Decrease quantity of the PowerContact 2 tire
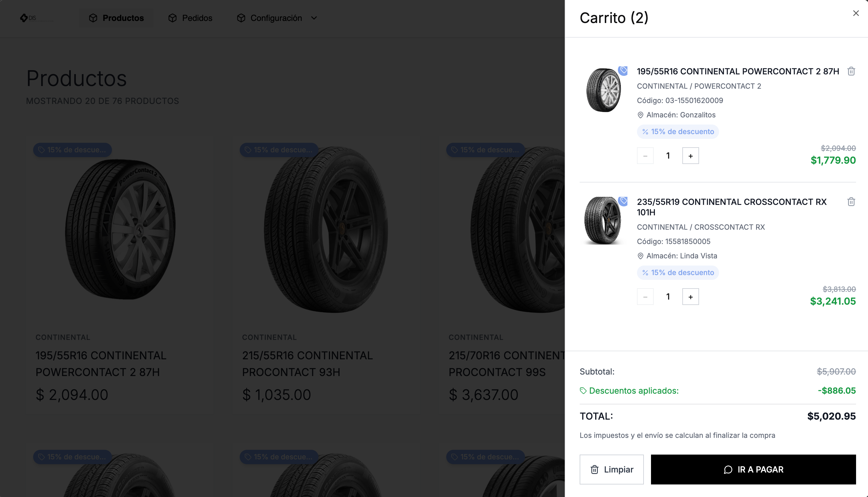 pos(645,156)
